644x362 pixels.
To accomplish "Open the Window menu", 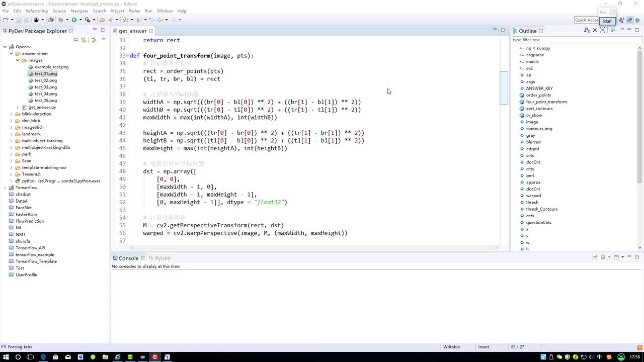I will click(165, 11).
